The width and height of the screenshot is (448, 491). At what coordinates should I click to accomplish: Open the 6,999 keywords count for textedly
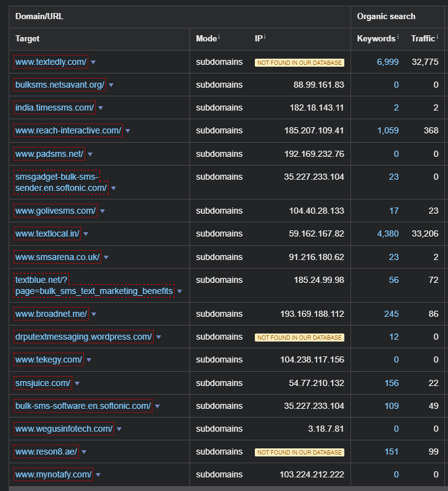(388, 62)
